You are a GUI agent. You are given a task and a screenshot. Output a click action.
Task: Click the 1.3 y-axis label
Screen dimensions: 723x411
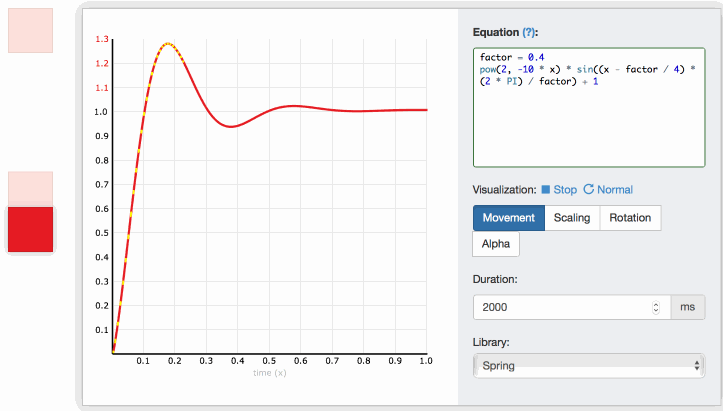click(x=102, y=39)
